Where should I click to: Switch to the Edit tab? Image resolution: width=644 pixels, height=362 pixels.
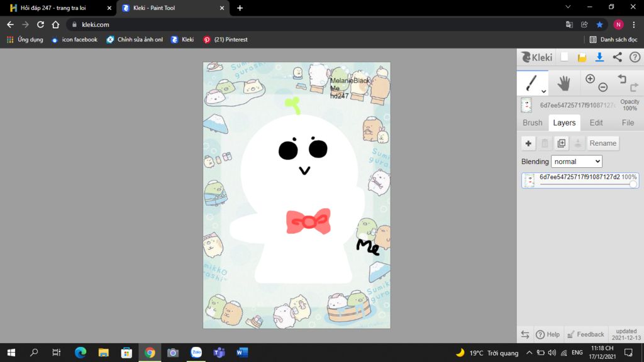click(596, 123)
